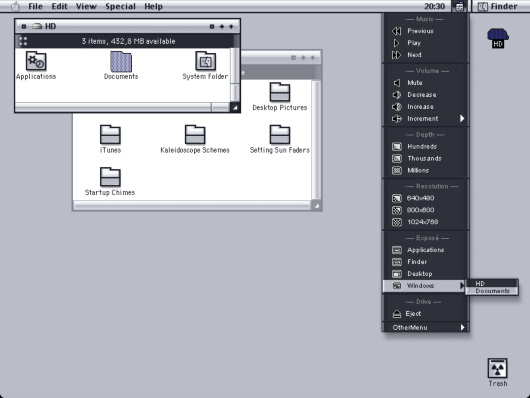Choose Exposé Finder

(x=425, y=262)
